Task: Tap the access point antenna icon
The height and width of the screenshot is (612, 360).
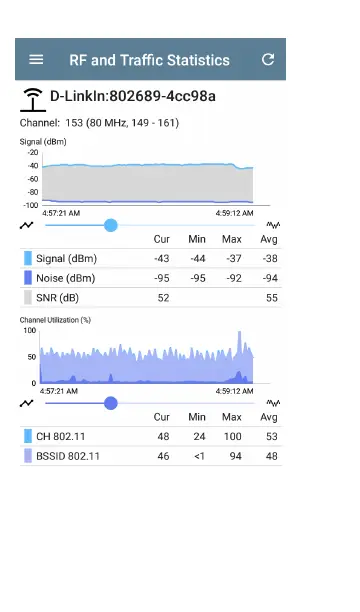Action: pyautogui.click(x=33, y=100)
